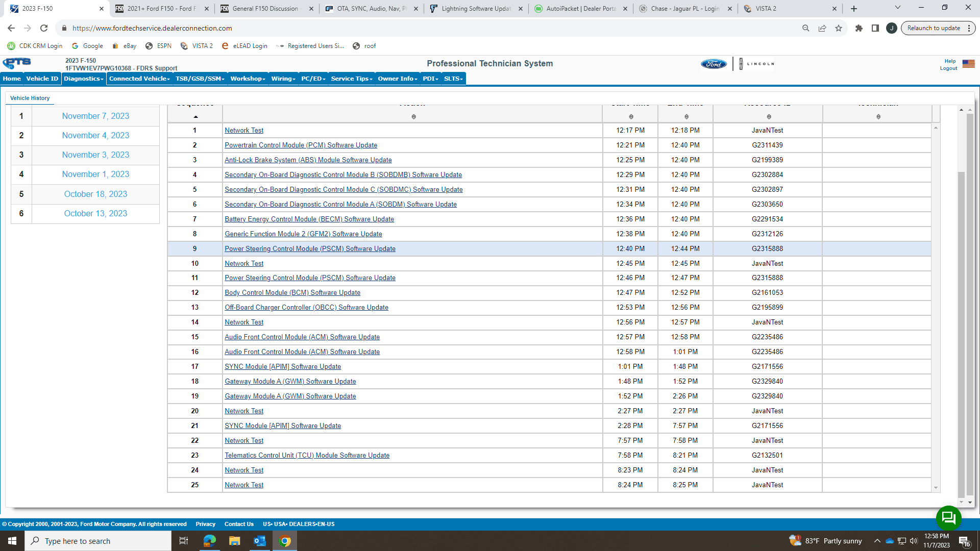Expand the Workshop dropdown menu
This screenshot has height=551, width=980.
click(x=248, y=79)
